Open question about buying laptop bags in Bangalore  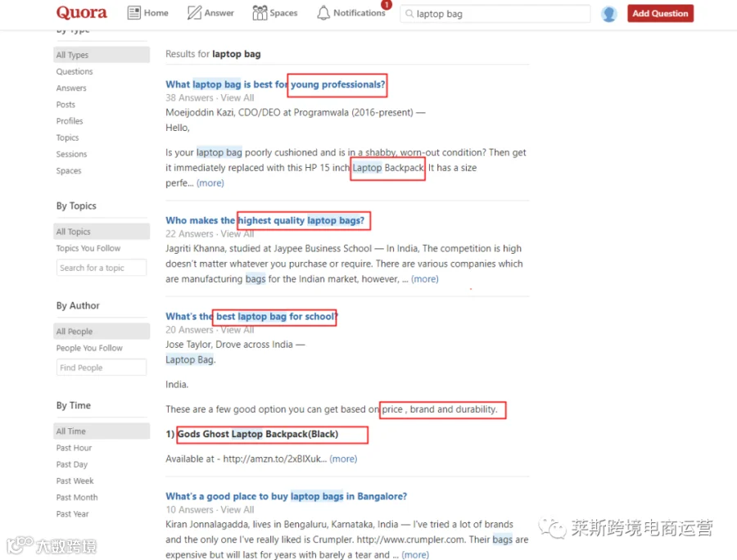coord(287,496)
